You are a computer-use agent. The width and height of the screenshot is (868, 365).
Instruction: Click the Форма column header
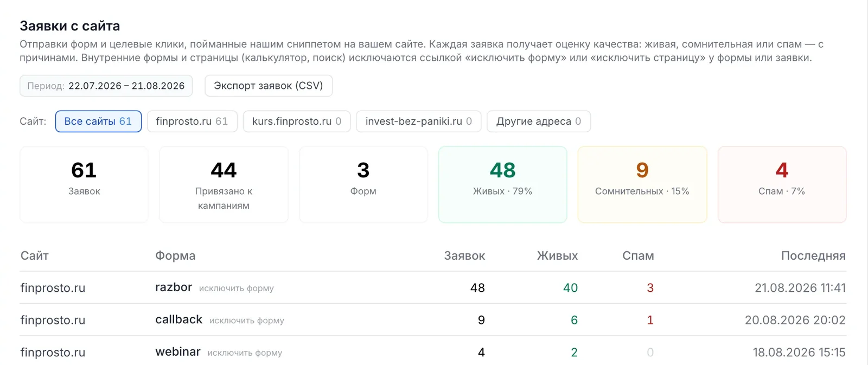[175, 255]
